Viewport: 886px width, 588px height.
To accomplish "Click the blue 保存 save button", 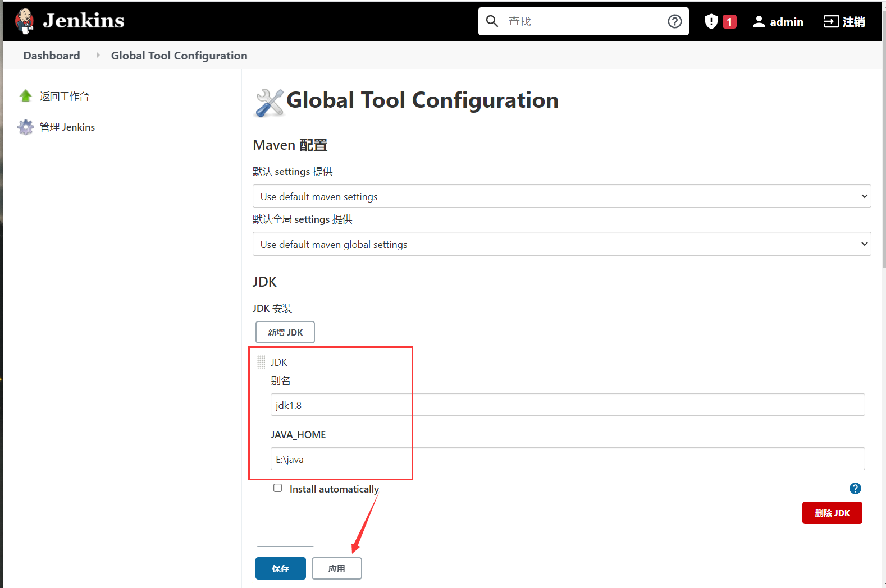I will pyautogui.click(x=281, y=568).
